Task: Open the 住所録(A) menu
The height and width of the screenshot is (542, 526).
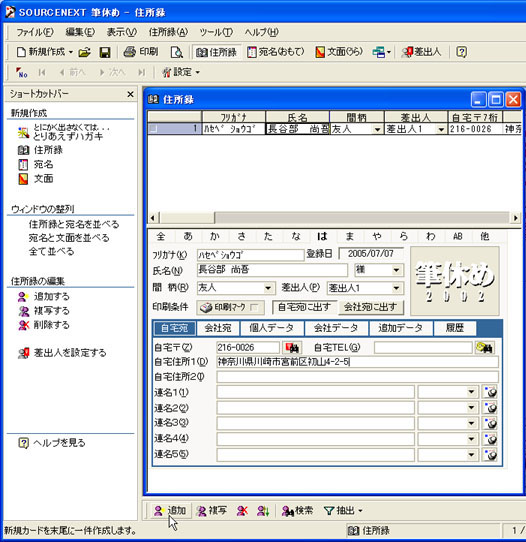Action: click(x=168, y=32)
